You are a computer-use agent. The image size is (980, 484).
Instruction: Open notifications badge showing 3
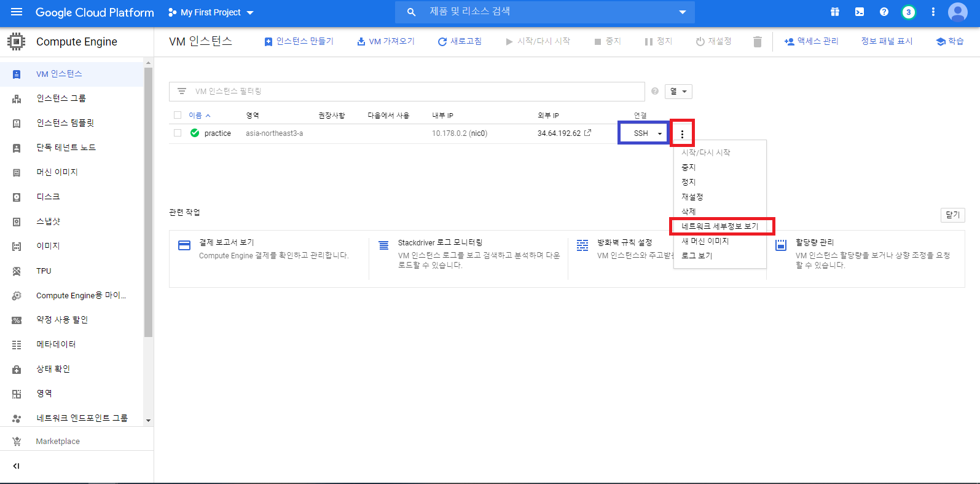(908, 12)
